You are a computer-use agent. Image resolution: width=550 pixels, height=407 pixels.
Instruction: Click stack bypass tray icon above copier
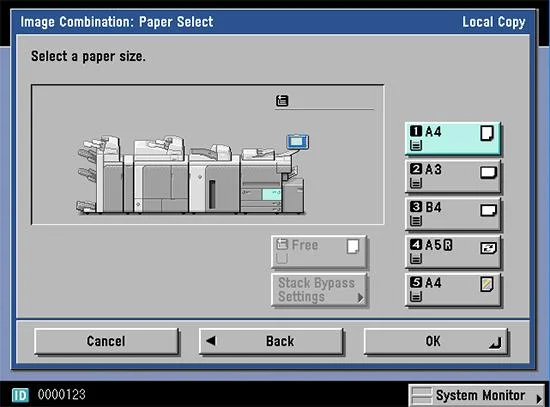tap(282, 101)
